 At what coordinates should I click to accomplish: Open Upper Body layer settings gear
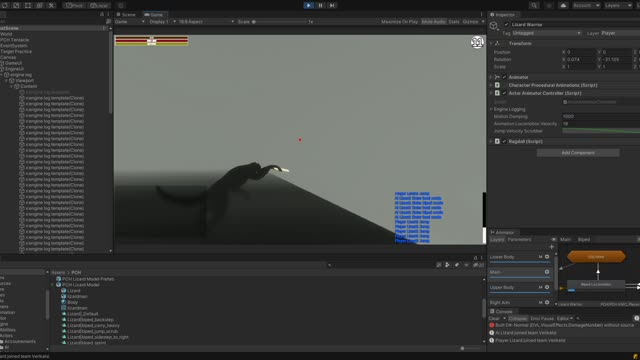click(x=547, y=287)
